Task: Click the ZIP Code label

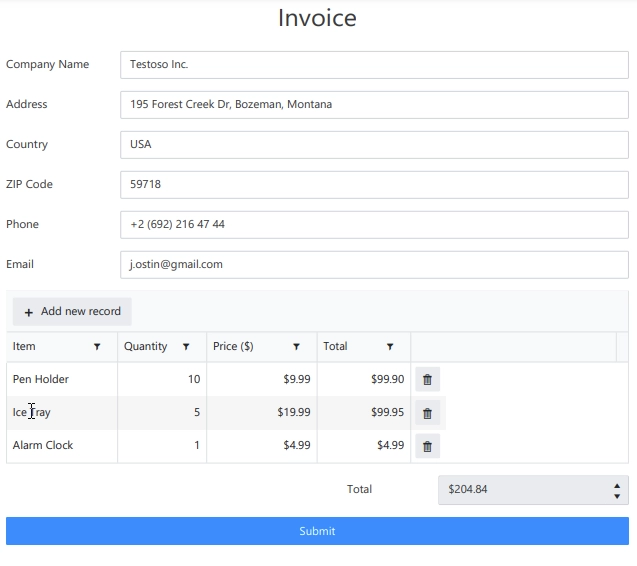Action: click(29, 184)
